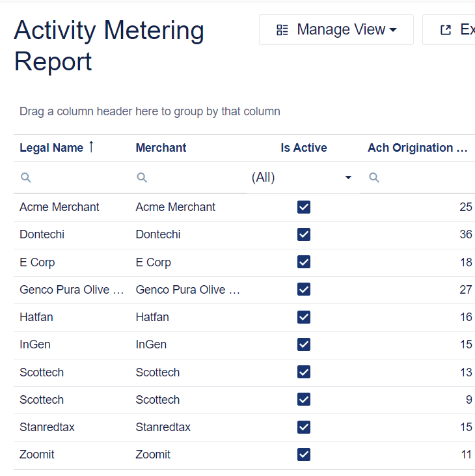Toggle Is Active checkbox for Scottech with 9

click(304, 400)
